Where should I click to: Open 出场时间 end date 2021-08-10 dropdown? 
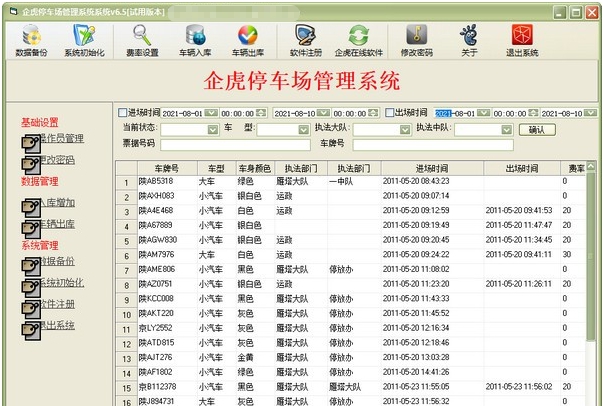click(x=591, y=113)
